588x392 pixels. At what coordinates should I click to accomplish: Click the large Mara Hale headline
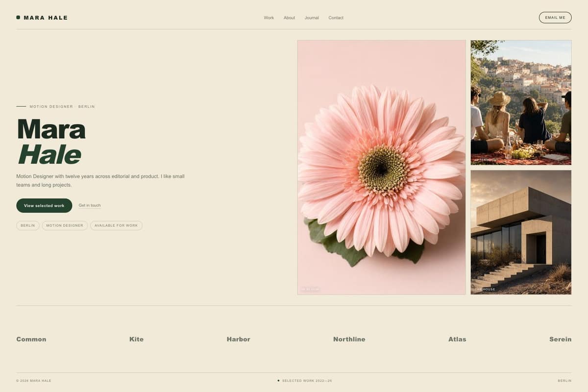click(x=51, y=142)
